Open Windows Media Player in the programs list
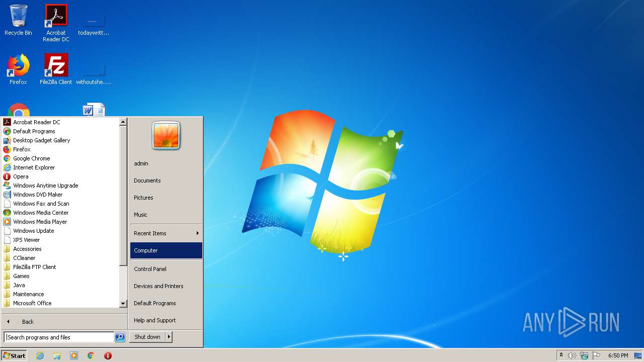The width and height of the screenshot is (644, 362). 60,222
